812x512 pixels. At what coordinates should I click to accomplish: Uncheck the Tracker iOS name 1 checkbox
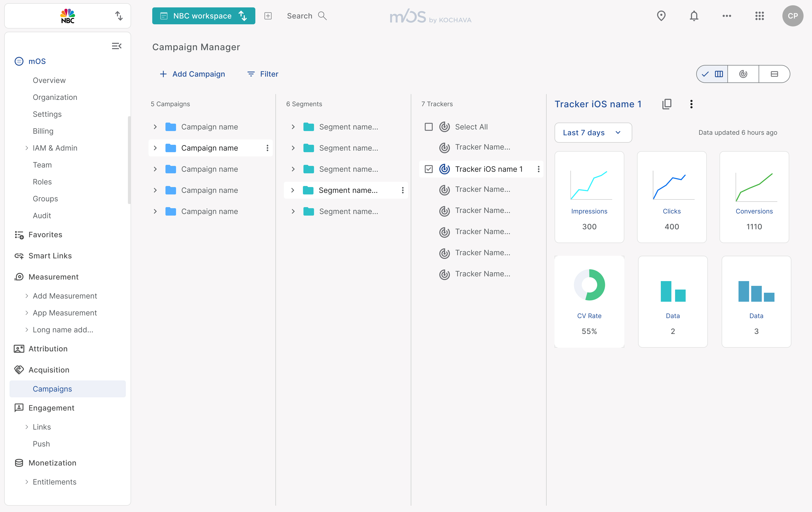(x=428, y=169)
